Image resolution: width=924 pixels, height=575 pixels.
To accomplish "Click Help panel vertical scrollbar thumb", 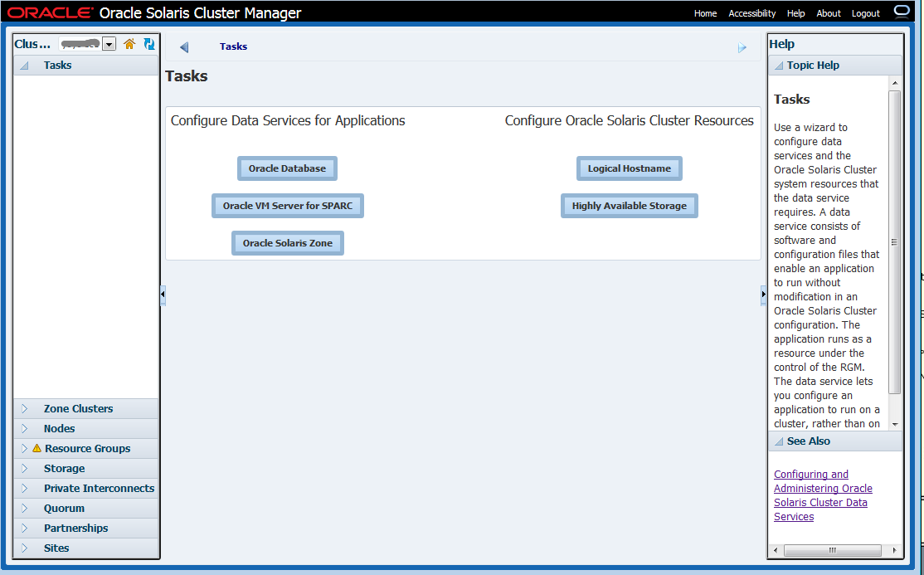I will [894, 241].
